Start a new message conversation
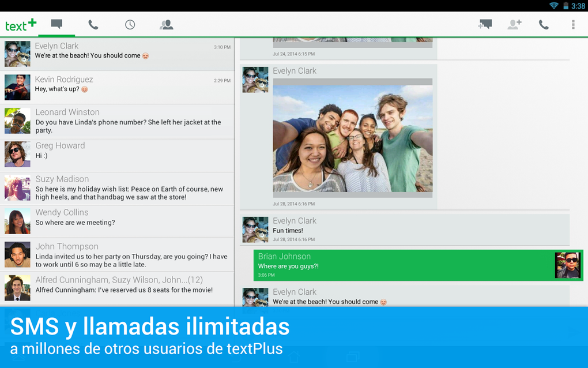 485,25
